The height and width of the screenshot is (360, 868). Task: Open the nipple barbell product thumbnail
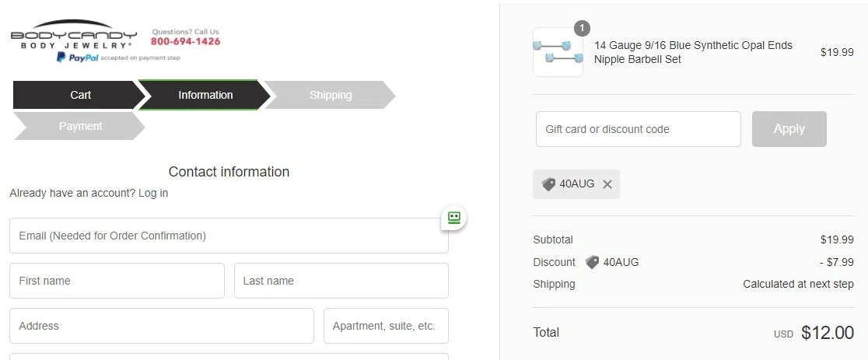coord(558,52)
